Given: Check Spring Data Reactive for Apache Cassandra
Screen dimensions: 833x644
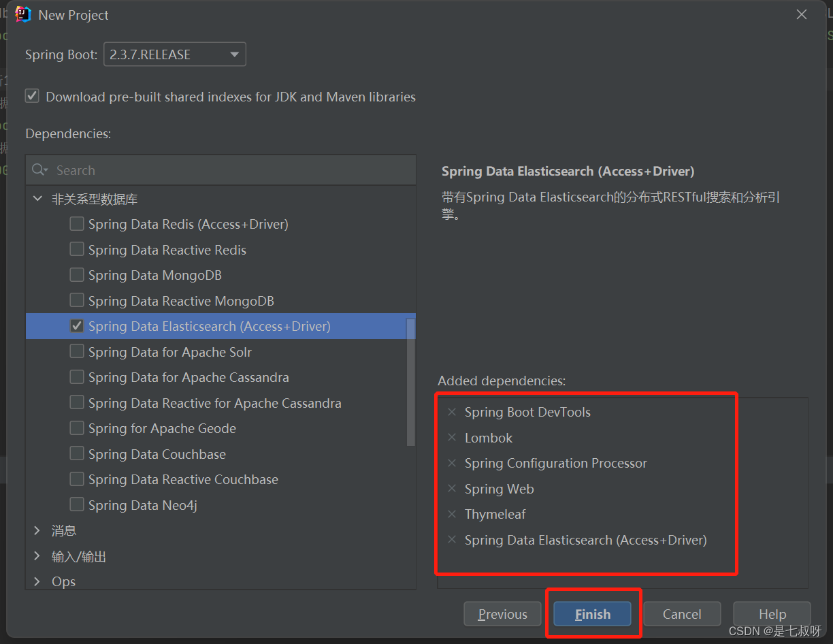Looking at the screenshot, I should (x=77, y=402).
